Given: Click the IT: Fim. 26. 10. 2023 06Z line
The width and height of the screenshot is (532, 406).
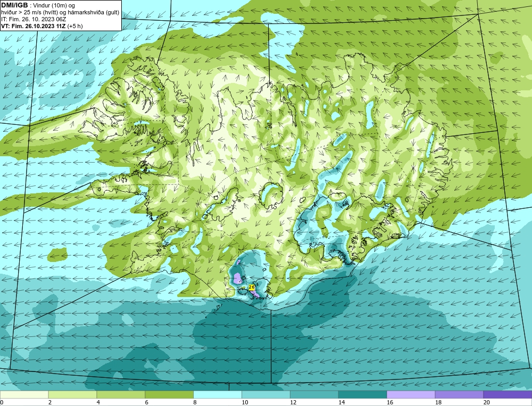Looking at the screenshot, I should point(34,19).
